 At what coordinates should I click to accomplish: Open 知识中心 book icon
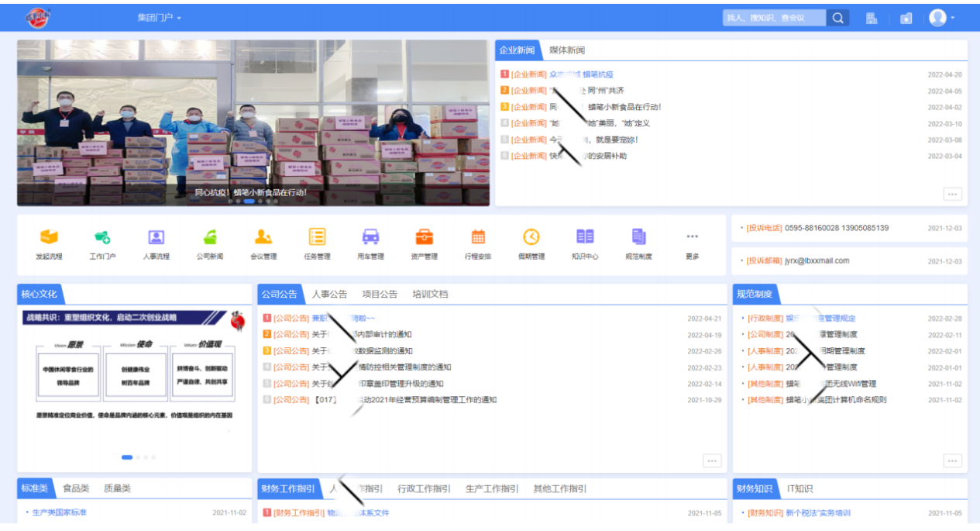585,238
